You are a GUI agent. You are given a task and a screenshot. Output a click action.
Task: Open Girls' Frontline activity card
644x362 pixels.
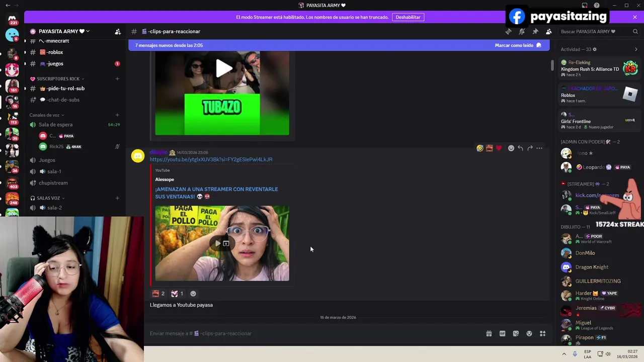pos(599,121)
